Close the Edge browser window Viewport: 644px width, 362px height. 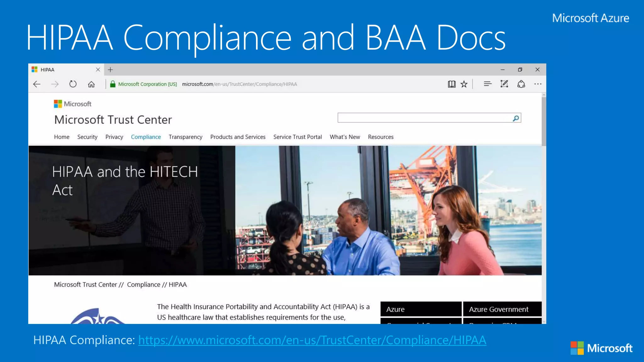click(537, 70)
